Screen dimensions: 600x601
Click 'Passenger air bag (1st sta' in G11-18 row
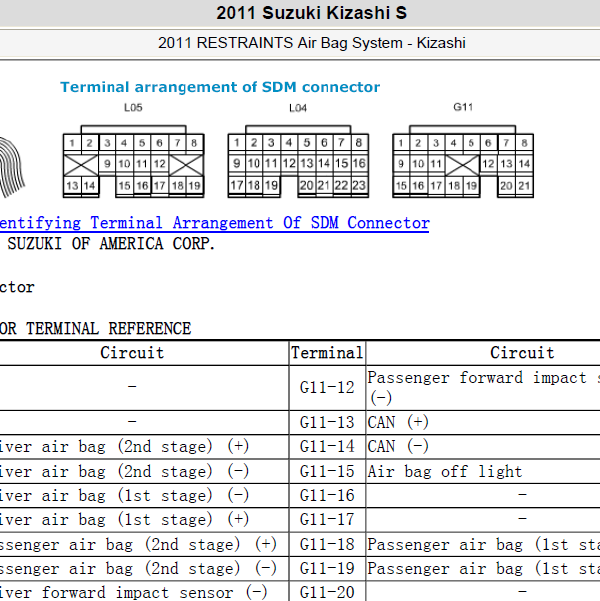[483, 544]
